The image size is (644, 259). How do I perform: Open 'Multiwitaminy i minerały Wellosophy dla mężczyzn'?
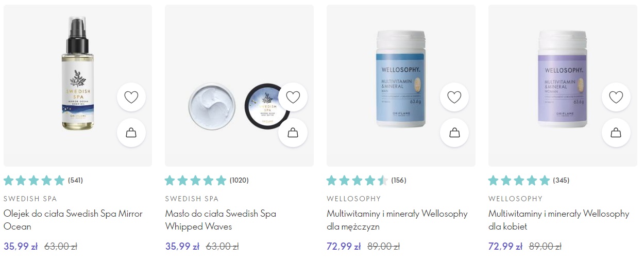(x=397, y=220)
